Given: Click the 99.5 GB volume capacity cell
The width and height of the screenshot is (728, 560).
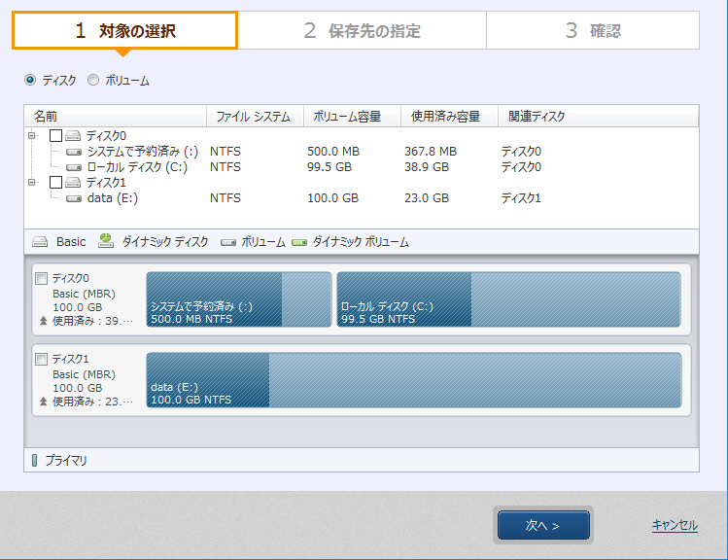Looking at the screenshot, I should click(x=329, y=167).
